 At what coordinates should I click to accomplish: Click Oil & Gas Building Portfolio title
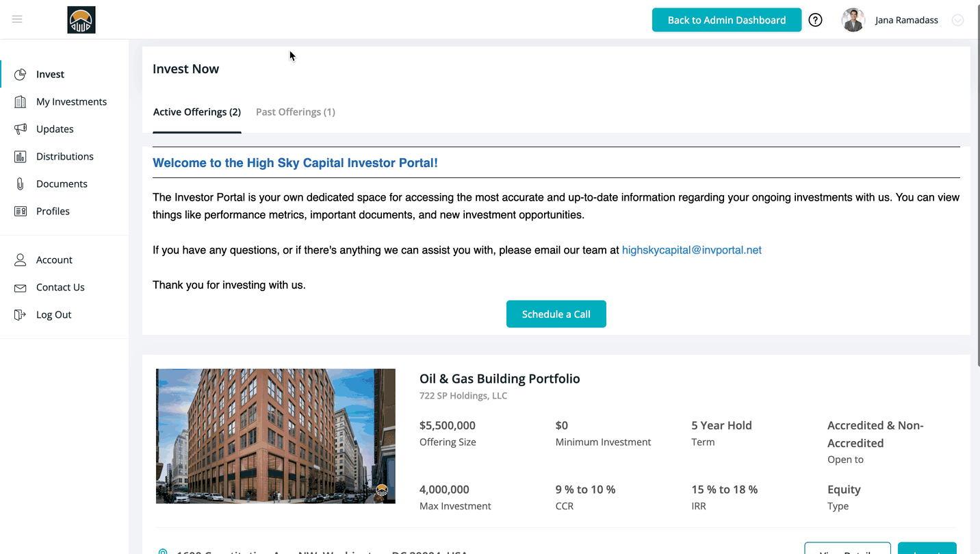pyautogui.click(x=500, y=379)
